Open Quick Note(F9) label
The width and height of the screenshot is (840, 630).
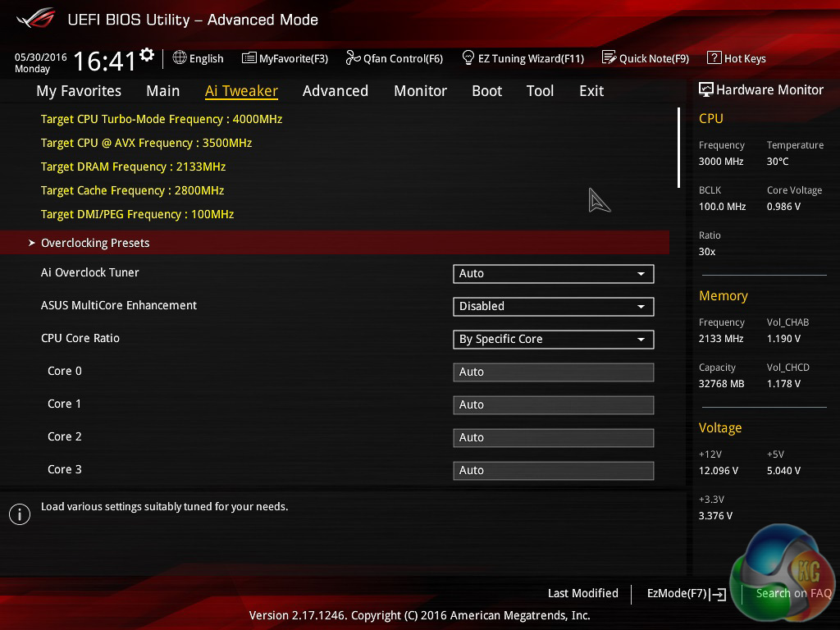click(654, 58)
